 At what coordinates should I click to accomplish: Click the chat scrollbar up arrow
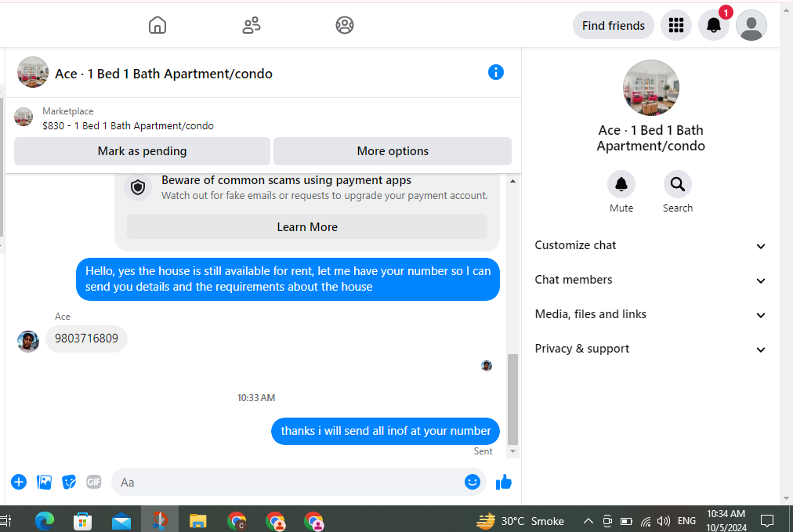point(512,181)
